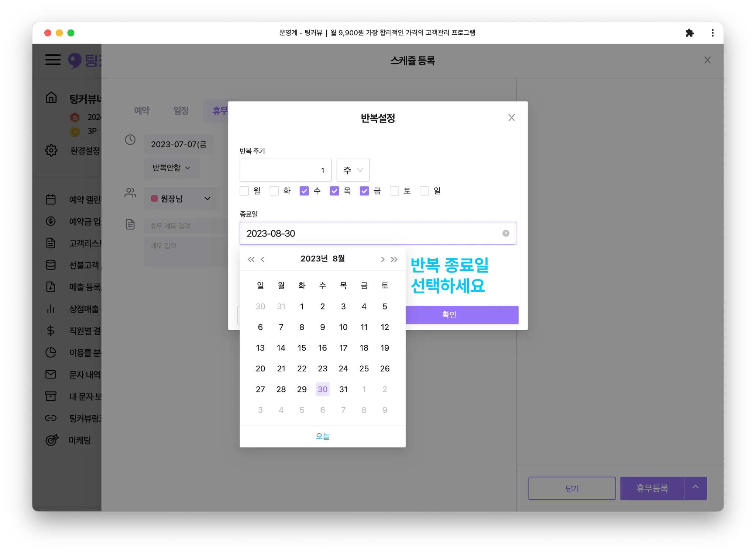Open the hamburger menu icon
The height and width of the screenshot is (554, 756).
coord(53,60)
